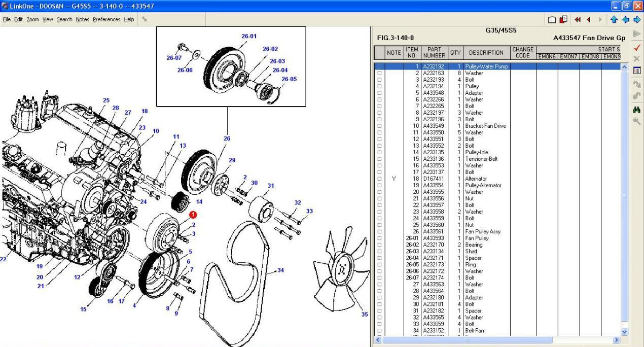Click the CHANGE CODE column header
Viewport: 644px width, 347px height.
click(523, 52)
